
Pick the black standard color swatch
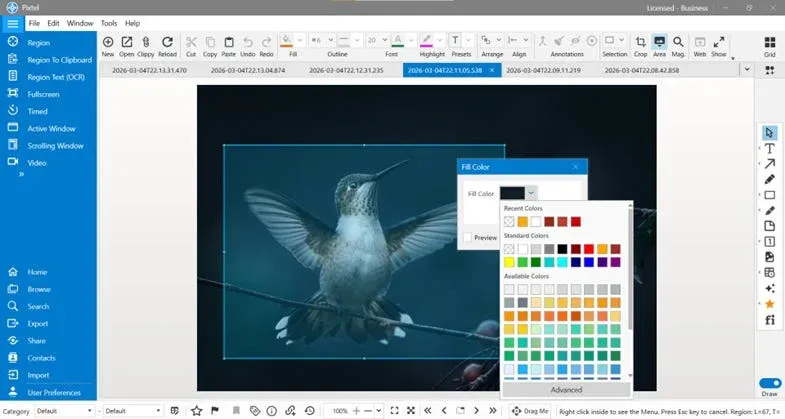click(x=562, y=249)
